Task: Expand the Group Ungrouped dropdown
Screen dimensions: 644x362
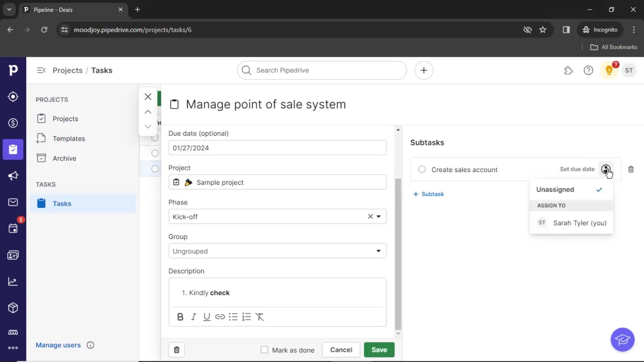Action: (x=378, y=251)
